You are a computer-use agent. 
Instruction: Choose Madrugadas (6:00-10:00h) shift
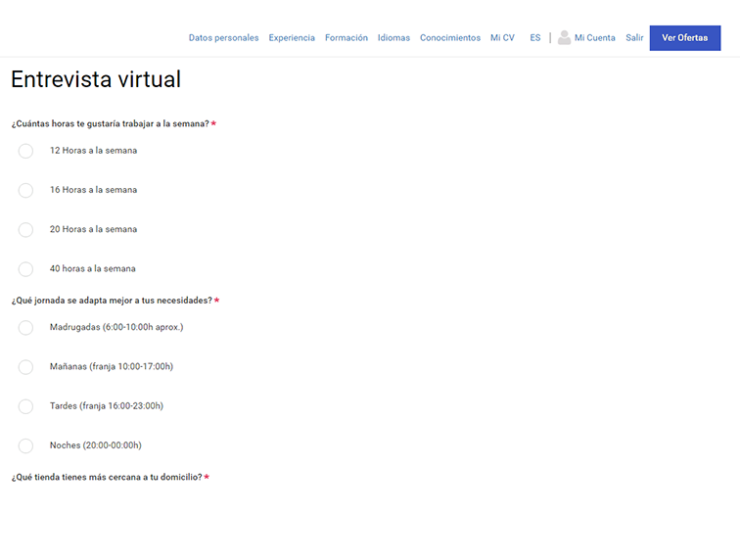25,328
